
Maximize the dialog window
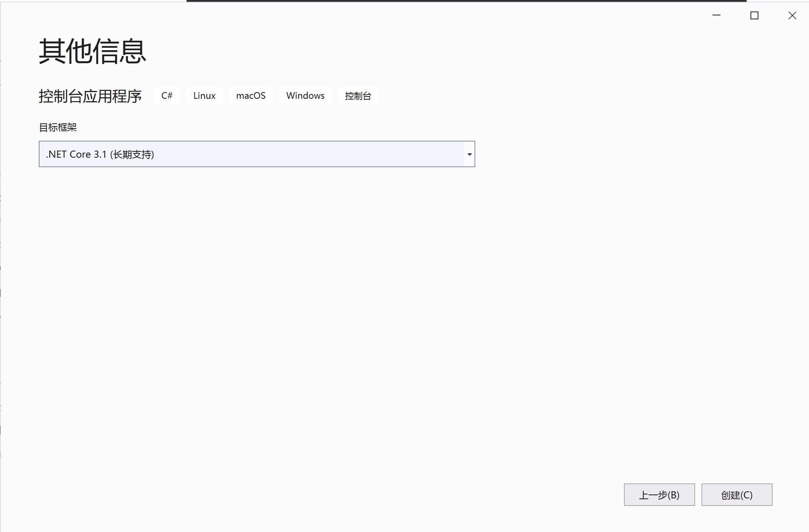754,15
